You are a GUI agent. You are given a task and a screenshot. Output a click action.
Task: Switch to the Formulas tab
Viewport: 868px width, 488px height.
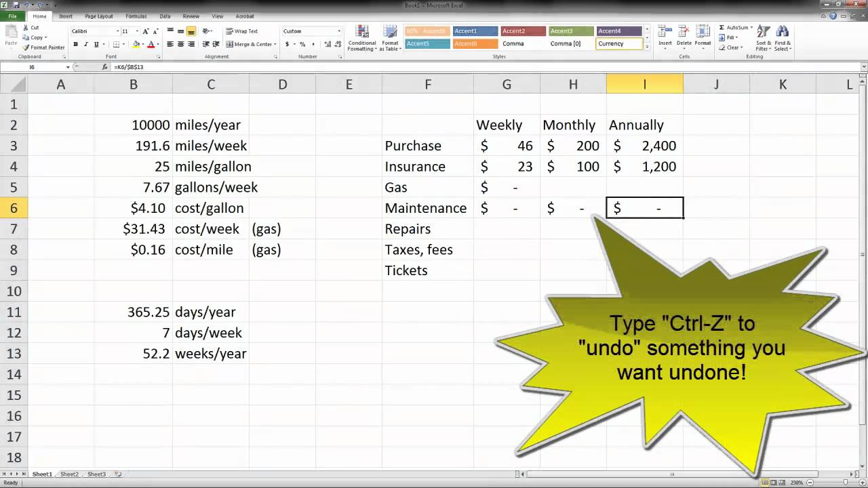[x=136, y=16]
